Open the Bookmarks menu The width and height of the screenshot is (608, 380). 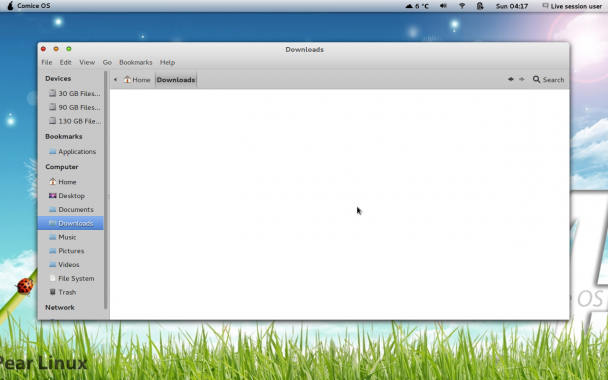tap(135, 62)
